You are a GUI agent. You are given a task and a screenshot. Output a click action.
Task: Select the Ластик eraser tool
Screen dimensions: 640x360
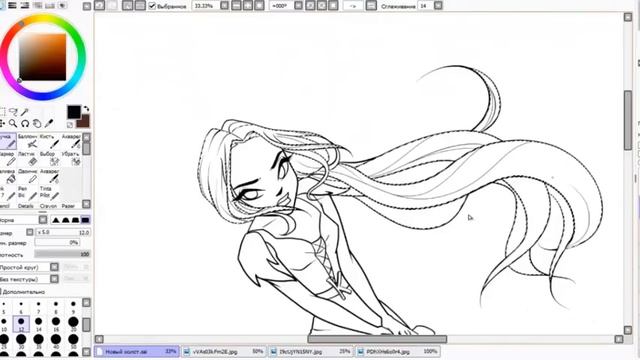point(28,158)
